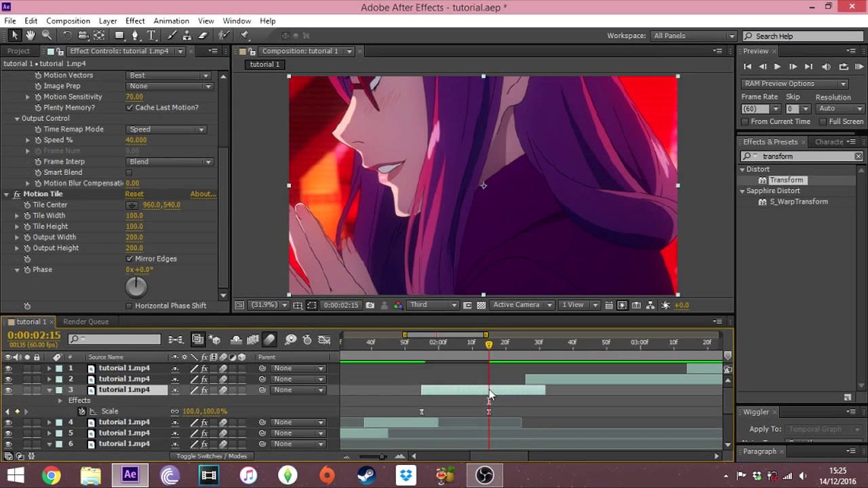Click the About link for Motion Tile

pyautogui.click(x=201, y=194)
